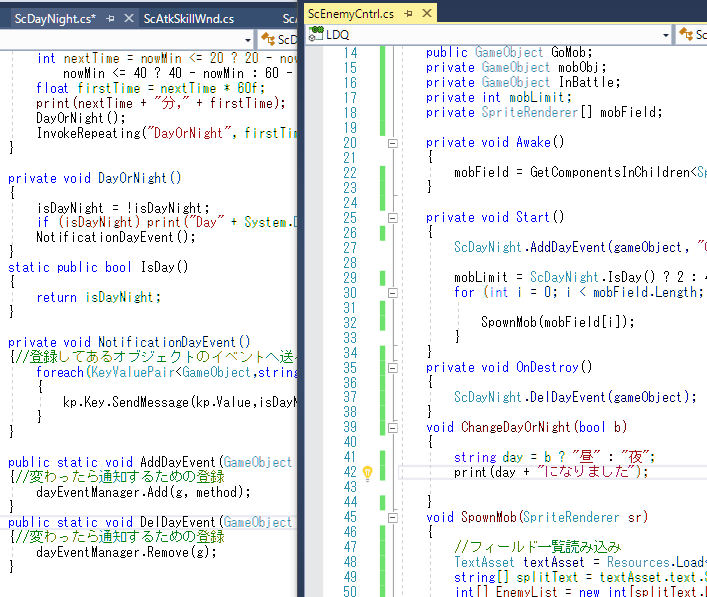Click NotificationDayEvent() method declaration

(129, 342)
